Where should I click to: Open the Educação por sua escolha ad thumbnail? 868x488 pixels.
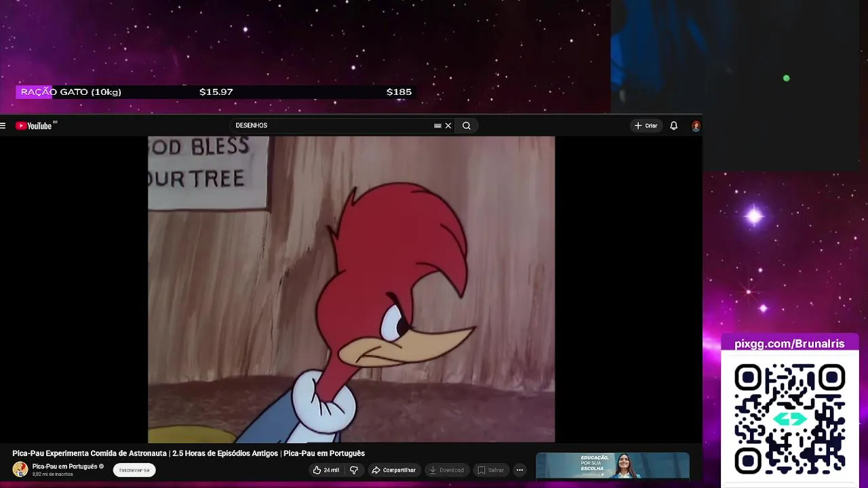[612, 466]
